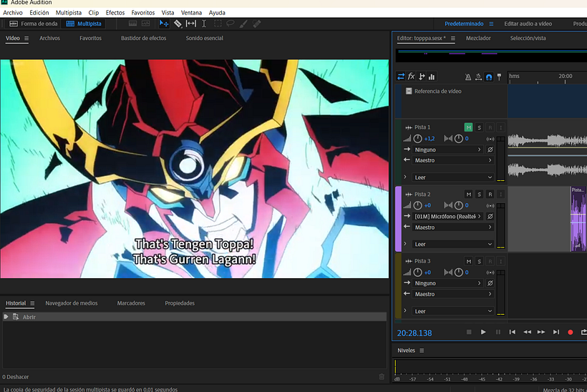Viewport: 587px width, 392px height.
Task: Select Editar audio a vídeo workspace
Action: (x=528, y=24)
